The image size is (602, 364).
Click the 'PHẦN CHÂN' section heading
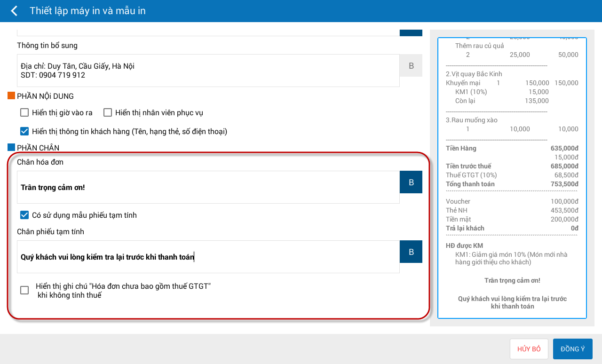[38, 148]
